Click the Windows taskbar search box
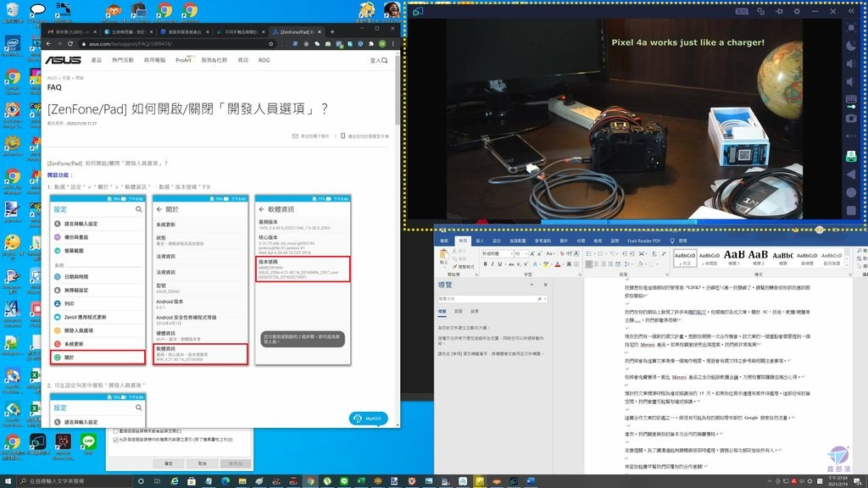This screenshot has width=868, height=488. [75, 481]
